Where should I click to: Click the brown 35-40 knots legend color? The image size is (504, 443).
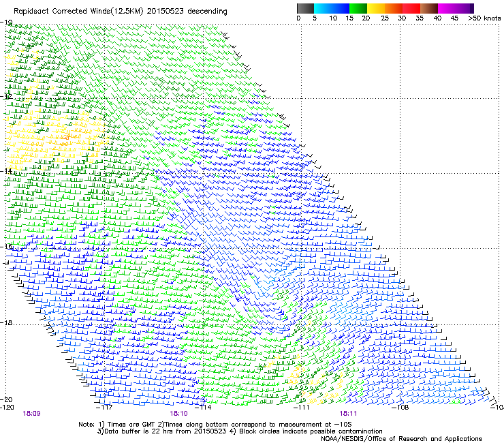pyautogui.click(x=429, y=9)
